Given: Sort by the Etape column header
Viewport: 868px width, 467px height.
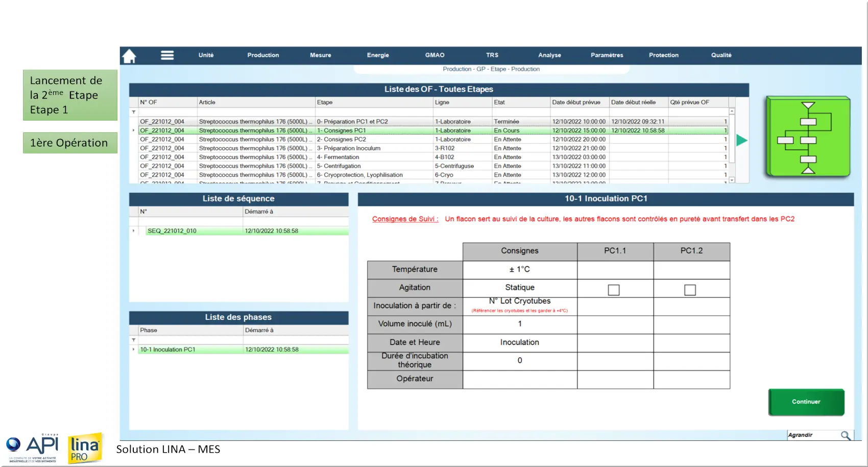Looking at the screenshot, I should coord(374,102).
